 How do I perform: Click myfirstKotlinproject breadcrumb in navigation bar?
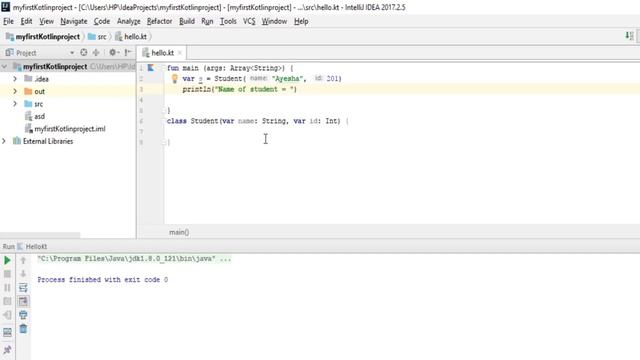(43, 37)
